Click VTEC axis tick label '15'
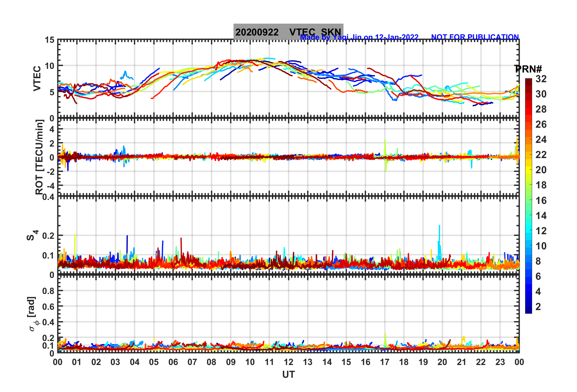The width and height of the screenshot is (577, 392). point(50,40)
